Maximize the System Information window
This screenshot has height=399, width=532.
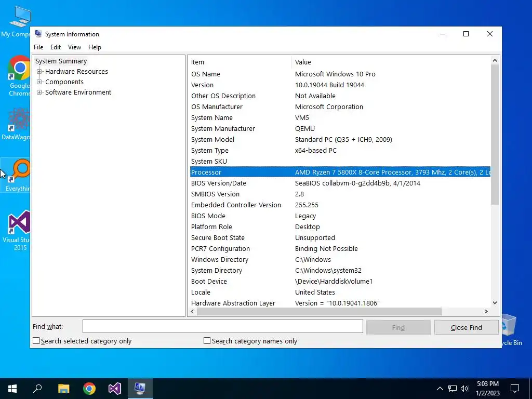pyautogui.click(x=466, y=34)
